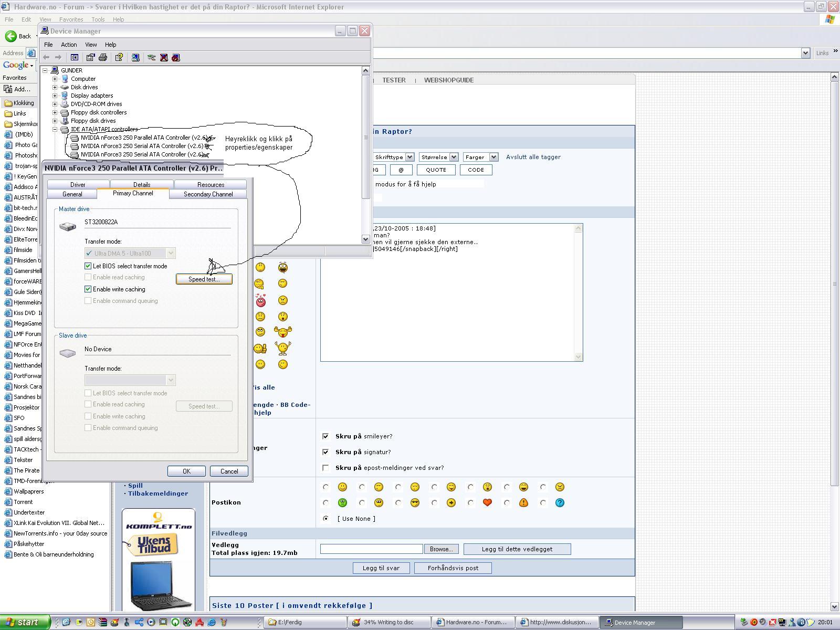Screen dimensions: 840x630
Task: Click the Update Driver toolbar icon
Action: (x=152, y=57)
